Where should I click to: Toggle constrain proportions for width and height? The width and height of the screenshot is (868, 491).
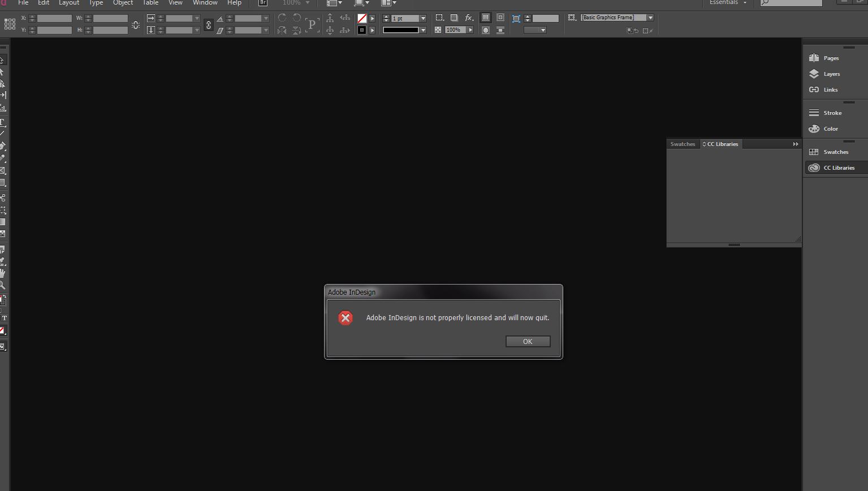pyautogui.click(x=136, y=25)
